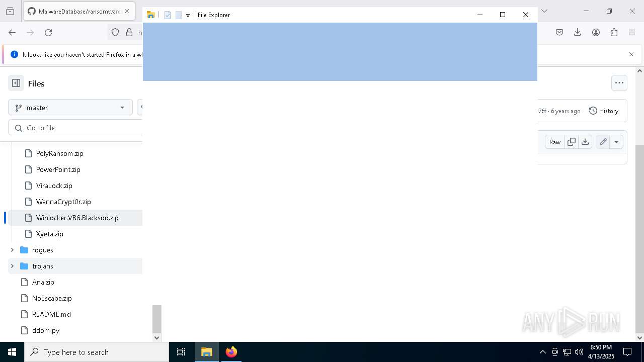Select Xyeta.zip file
Image resolution: width=644 pixels, height=362 pixels.
coord(49,234)
